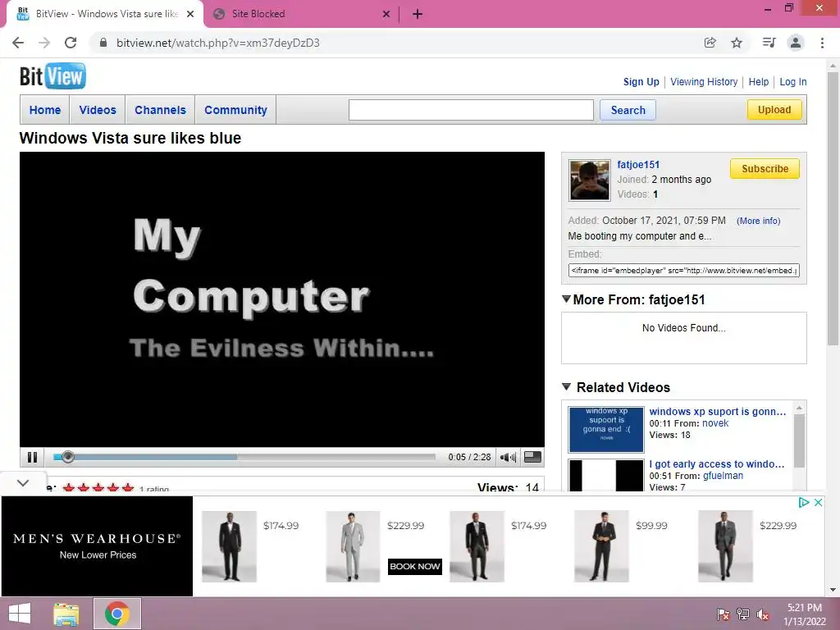Select the BitView Windows Vista tab
The height and width of the screenshot is (630, 840).
[105, 14]
